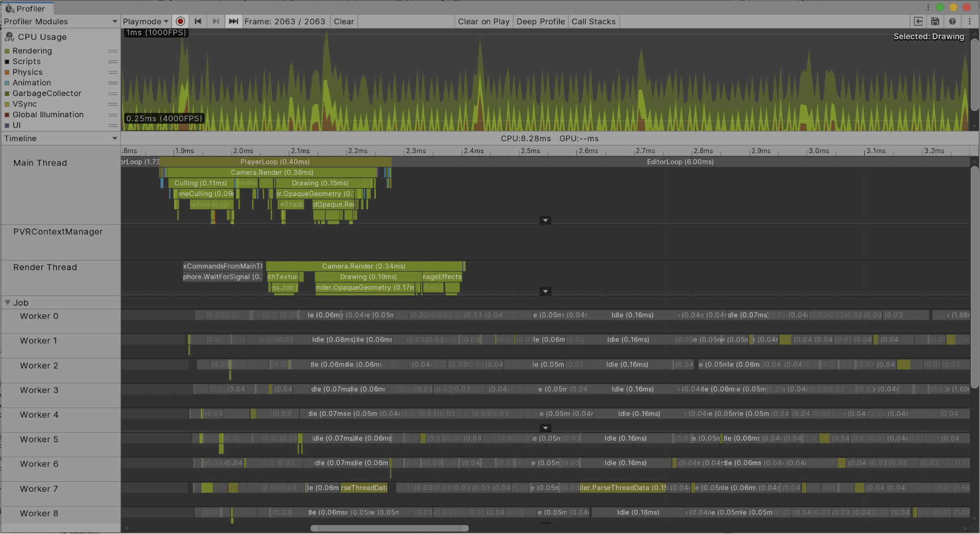Open the Profiler Modules dropdown

tap(60, 21)
